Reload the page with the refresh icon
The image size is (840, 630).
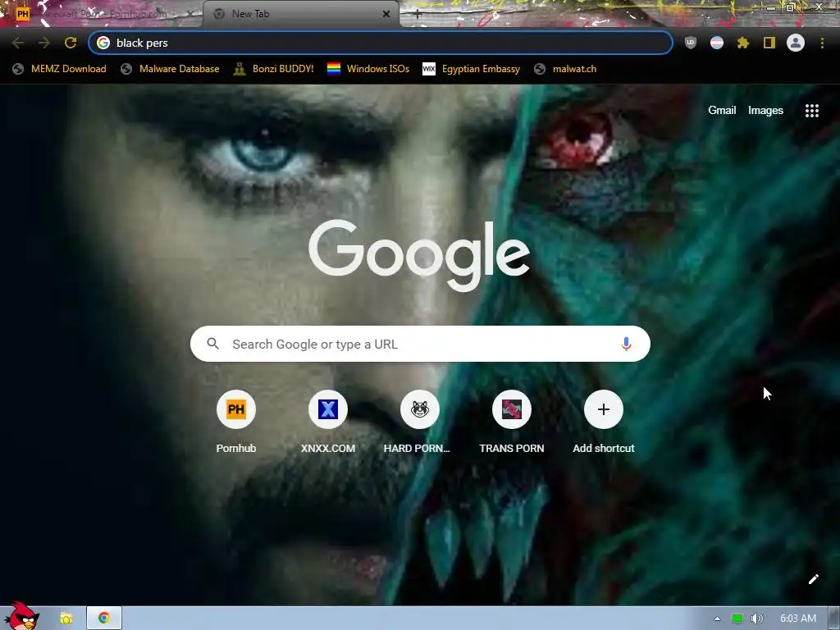(71, 43)
